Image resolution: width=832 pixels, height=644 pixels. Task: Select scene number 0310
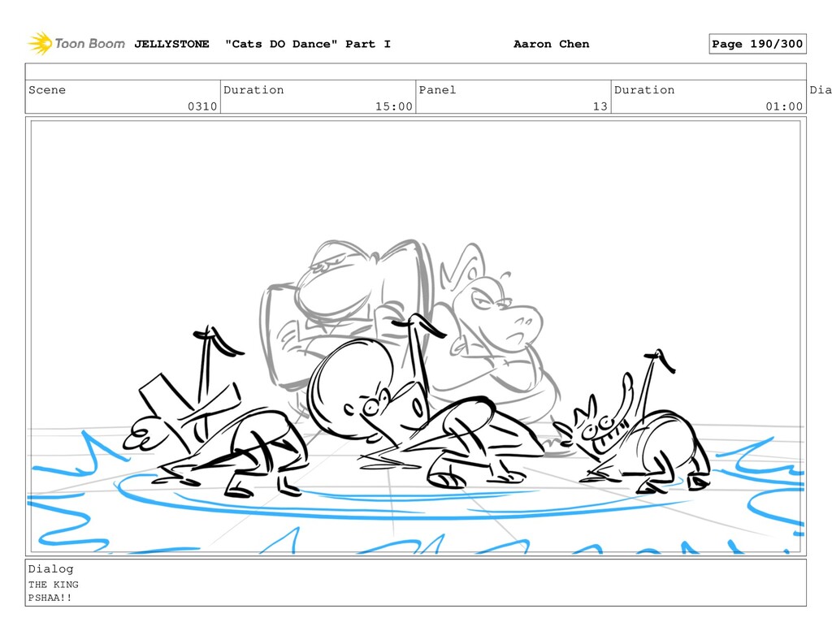point(202,106)
